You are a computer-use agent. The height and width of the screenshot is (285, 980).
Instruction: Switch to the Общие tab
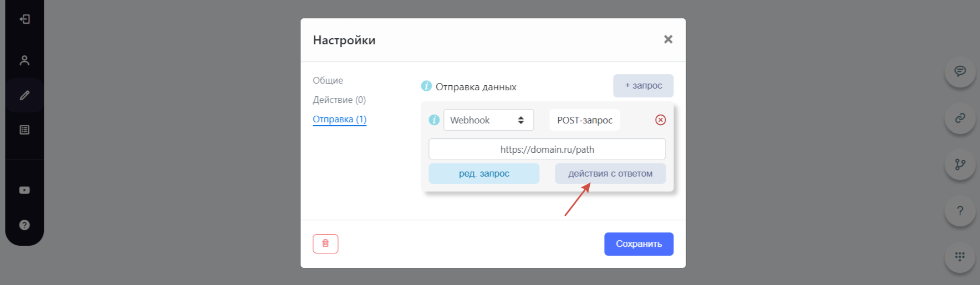[328, 80]
